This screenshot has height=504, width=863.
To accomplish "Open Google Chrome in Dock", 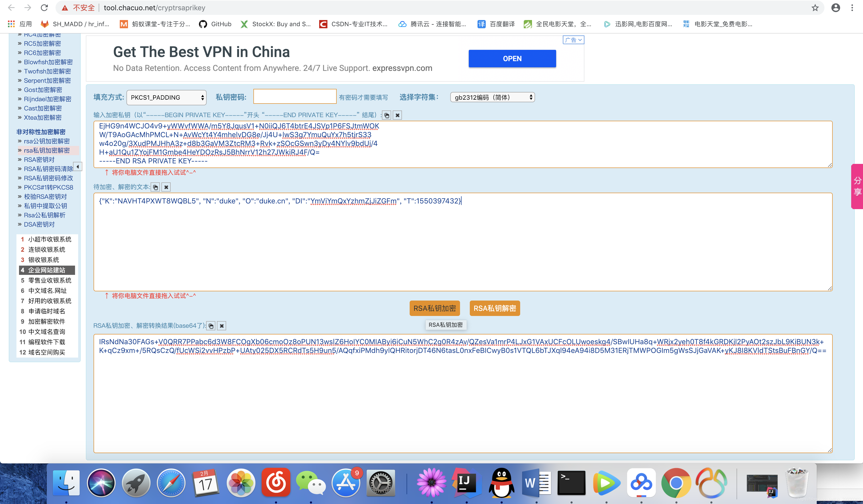I will [676, 483].
